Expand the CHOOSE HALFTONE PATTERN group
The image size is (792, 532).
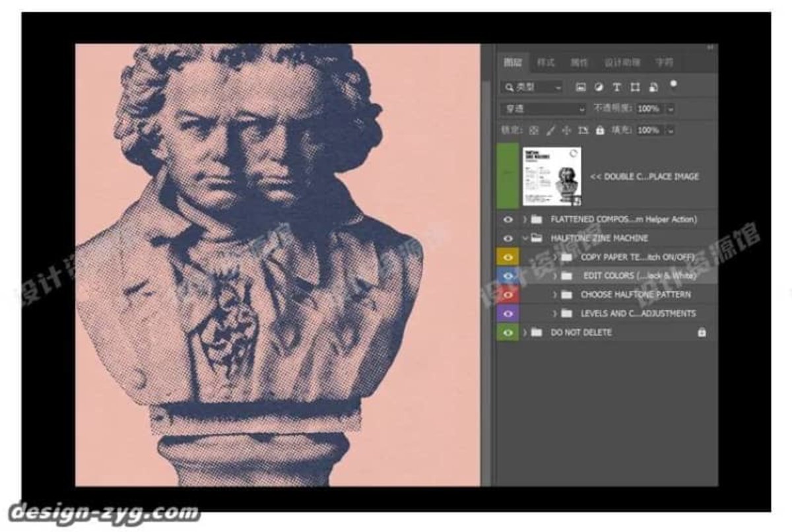pyautogui.click(x=555, y=294)
